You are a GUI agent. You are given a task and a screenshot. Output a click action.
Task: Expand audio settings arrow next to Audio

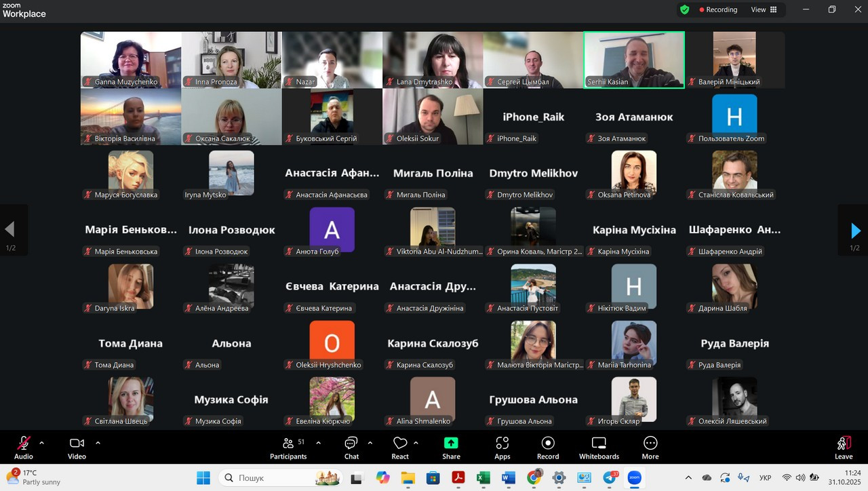tap(41, 443)
